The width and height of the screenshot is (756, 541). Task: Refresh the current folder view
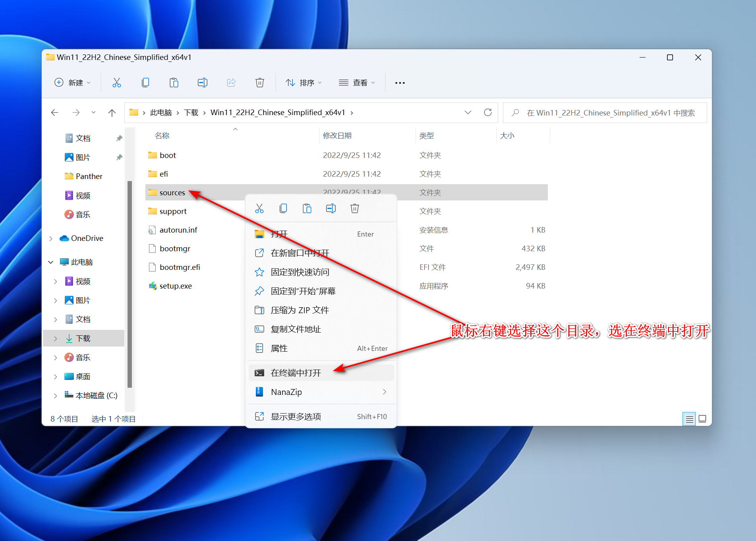point(488,113)
